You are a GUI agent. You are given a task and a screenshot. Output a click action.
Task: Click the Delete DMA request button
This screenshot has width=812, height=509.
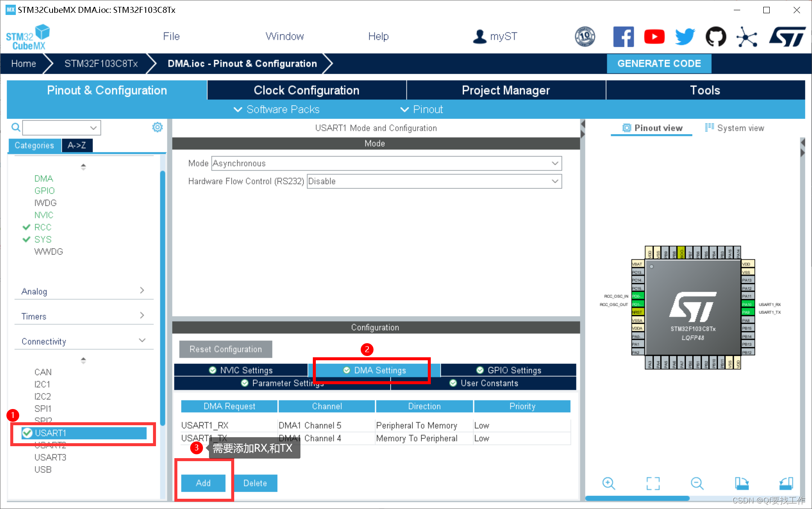[255, 483]
